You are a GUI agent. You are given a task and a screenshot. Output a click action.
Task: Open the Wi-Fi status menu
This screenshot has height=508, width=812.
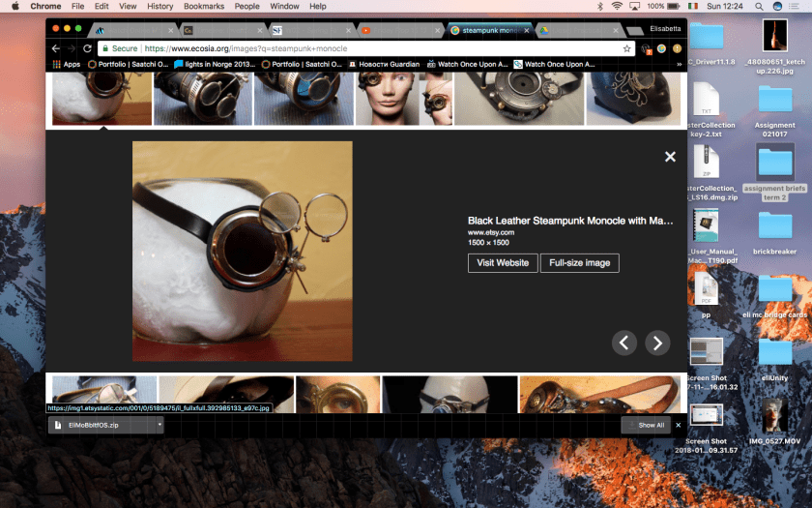(618, 7)
